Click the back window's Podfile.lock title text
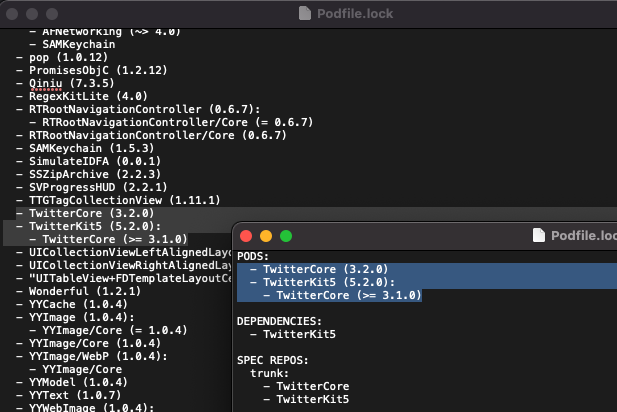This screenshot has height=412, width=617. click(355, 14)
